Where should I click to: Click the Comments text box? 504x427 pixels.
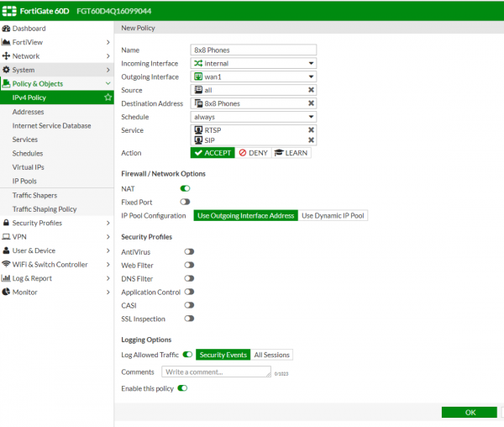click(x=217, y=372)
